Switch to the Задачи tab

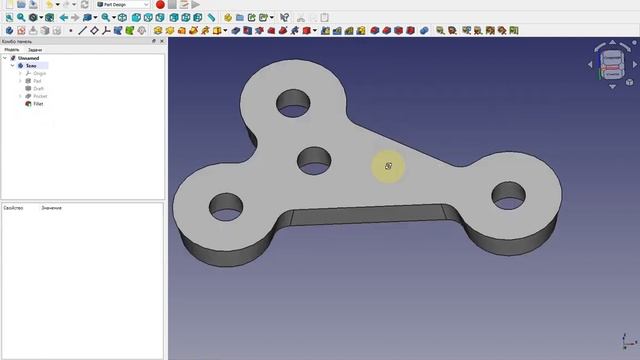tap(35, 50)
